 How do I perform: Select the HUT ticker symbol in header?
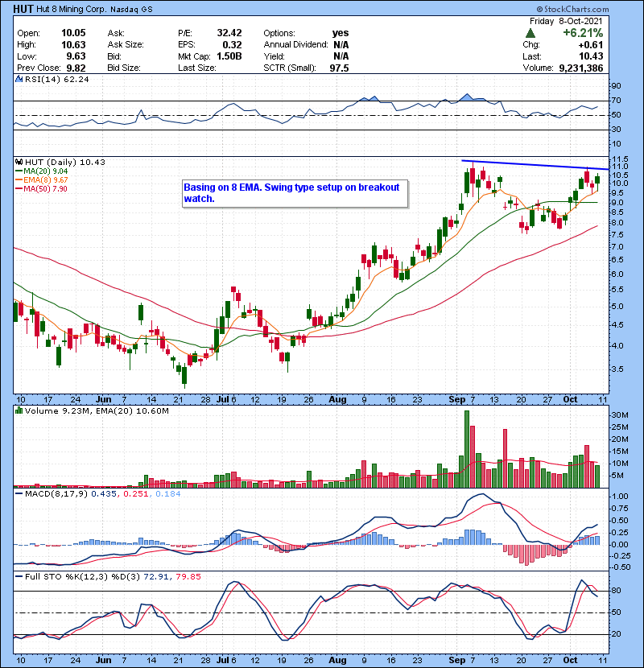pos(23,9)
